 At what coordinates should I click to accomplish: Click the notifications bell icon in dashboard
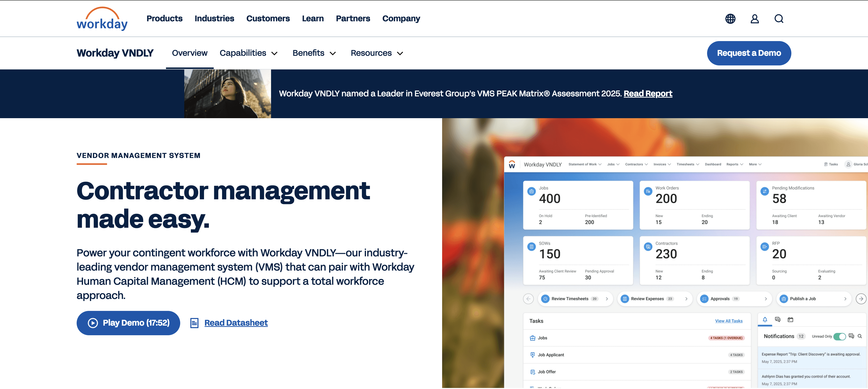765,320
